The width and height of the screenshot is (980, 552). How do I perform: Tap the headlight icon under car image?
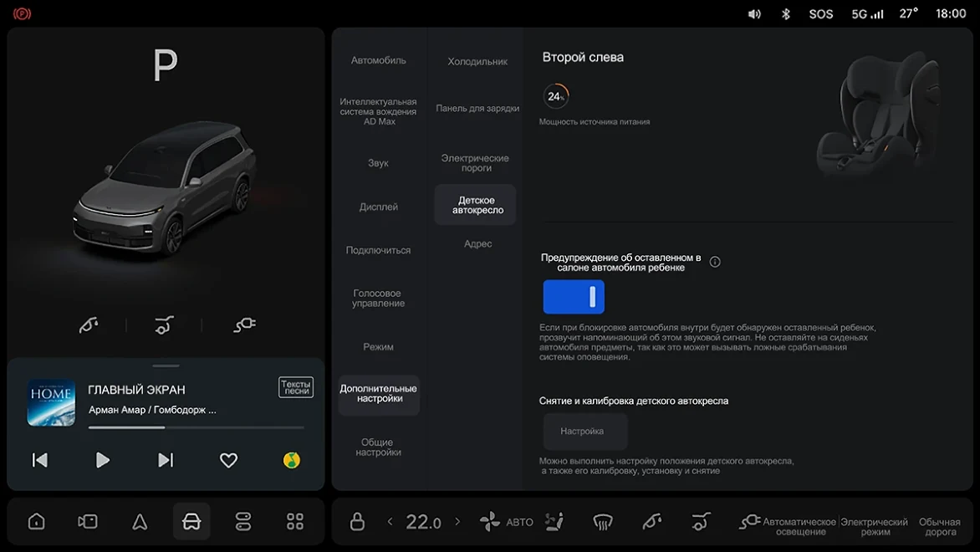(244, 325)
